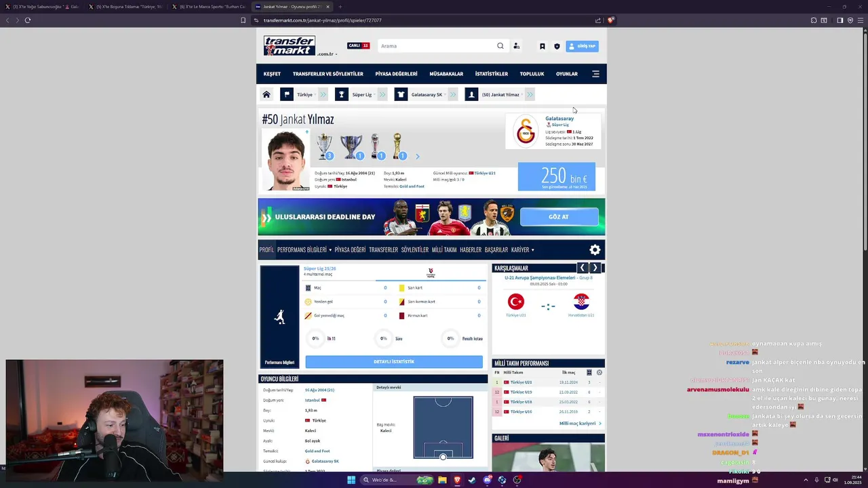Switch to the Haberler tab
The image size is (868, 488).
[x=471, y=249]
